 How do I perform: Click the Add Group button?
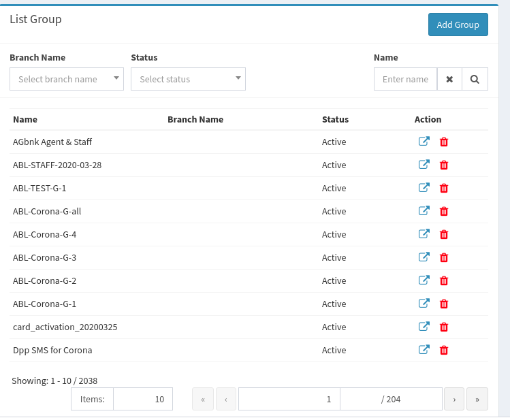[x=458, y=25]
